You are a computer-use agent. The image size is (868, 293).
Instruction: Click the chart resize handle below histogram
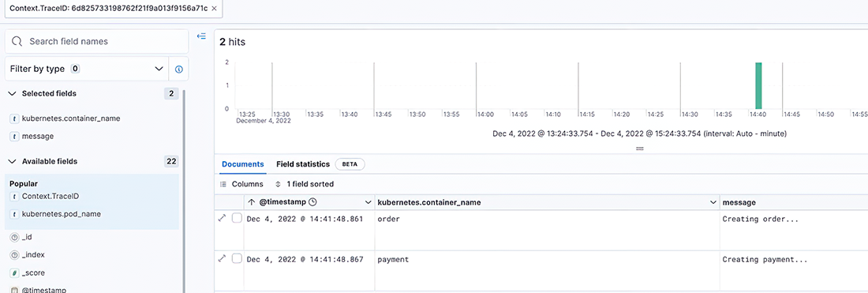tap(639, 149)
